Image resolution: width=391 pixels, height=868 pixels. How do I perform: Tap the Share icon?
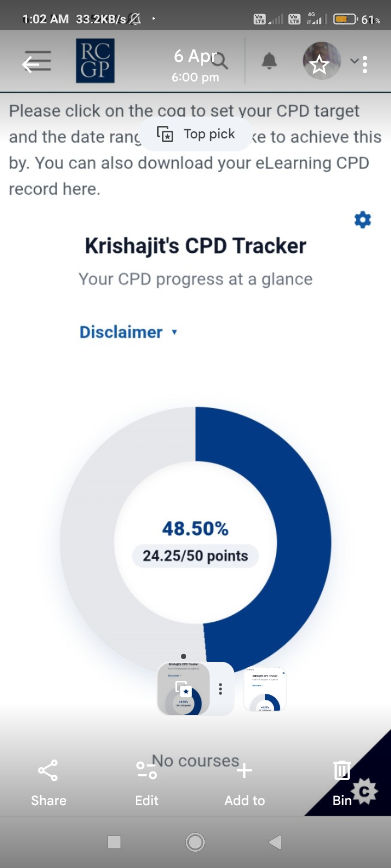click(x=48, y=782)
